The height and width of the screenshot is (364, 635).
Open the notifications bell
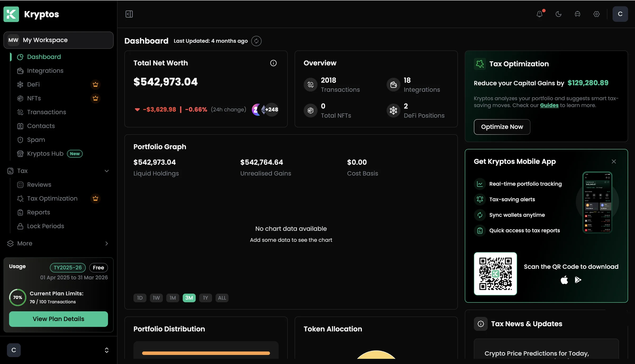[x=539, y=14]
